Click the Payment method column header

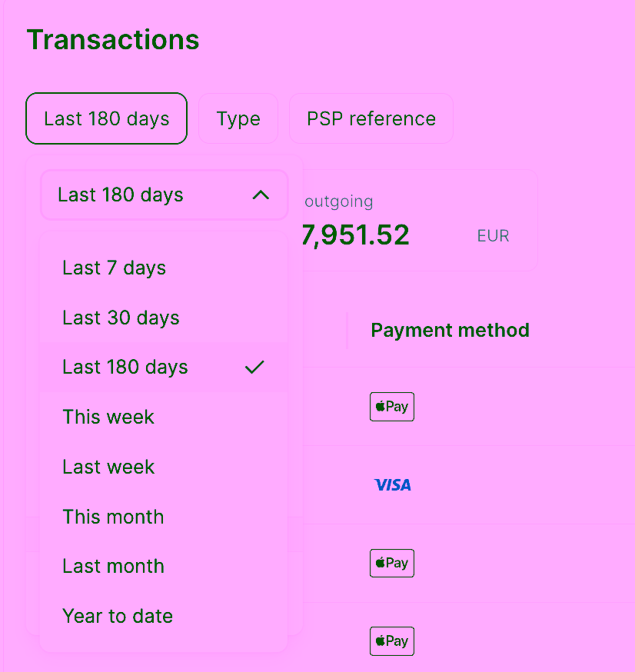(450, 331)
